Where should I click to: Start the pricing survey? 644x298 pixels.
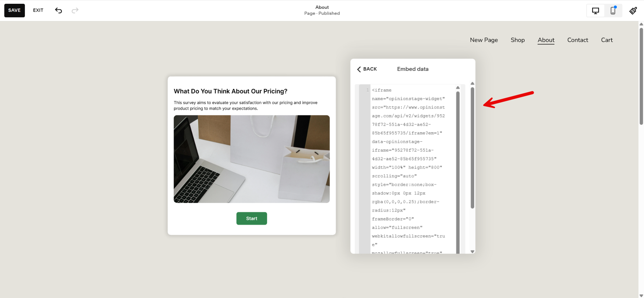click(x=251, y=218)
